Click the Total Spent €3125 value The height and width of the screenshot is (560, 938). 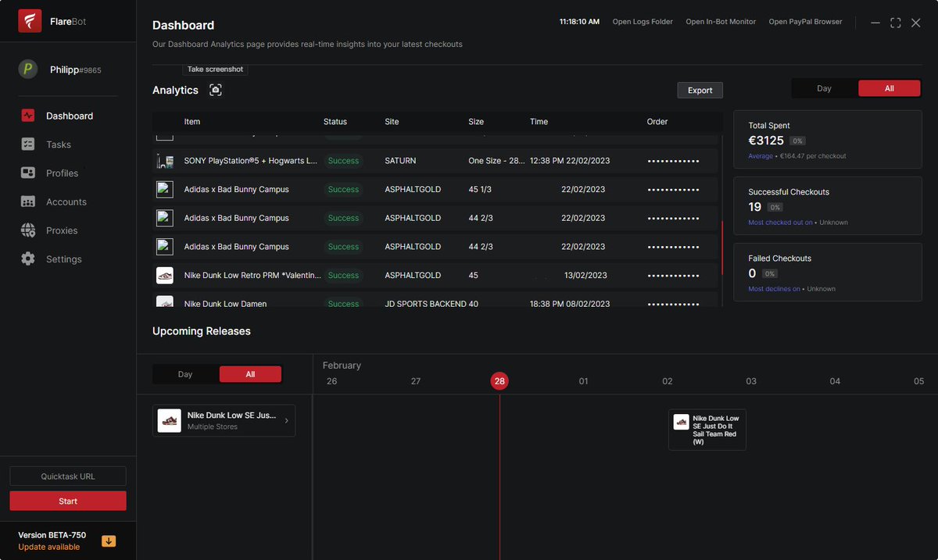(x=766, y=141)
